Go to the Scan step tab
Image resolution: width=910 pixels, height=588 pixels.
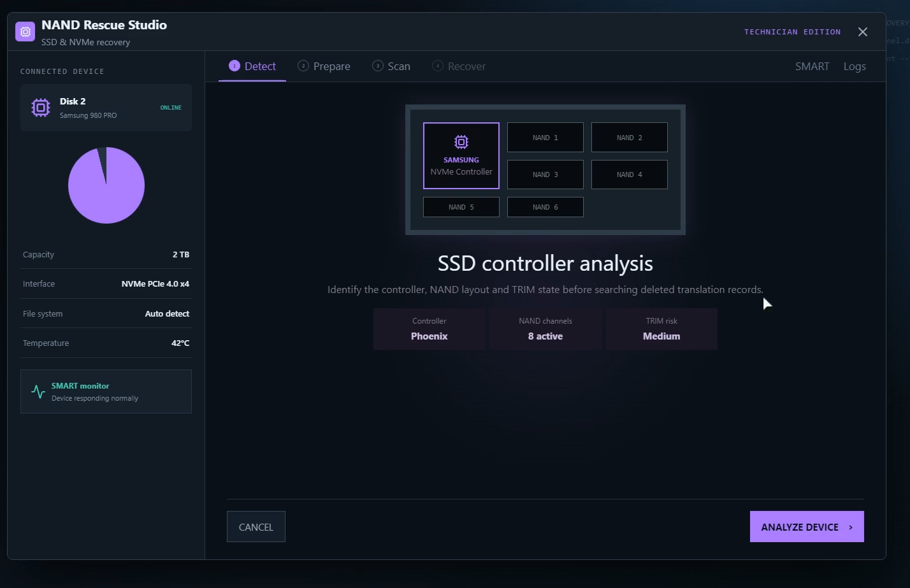(x=391, y=66)
